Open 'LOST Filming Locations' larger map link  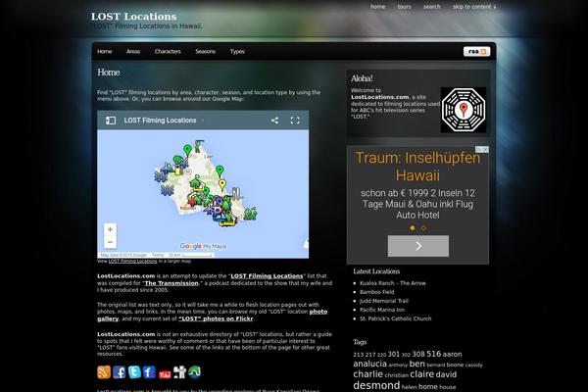coord(132,261)
